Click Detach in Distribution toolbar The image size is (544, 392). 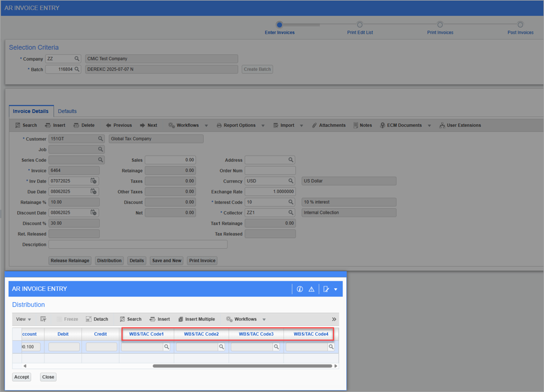pos(97,319)
